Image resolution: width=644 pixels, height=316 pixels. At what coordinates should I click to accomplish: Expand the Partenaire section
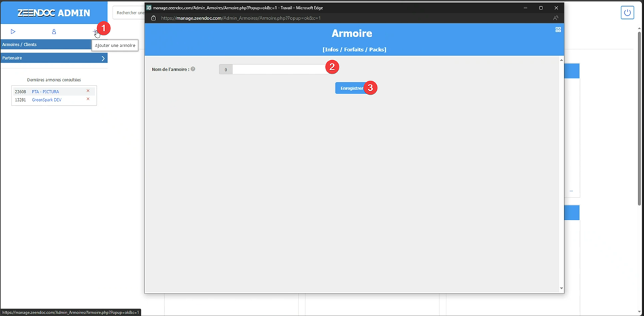pyautogui.click(x=103, y=58)
